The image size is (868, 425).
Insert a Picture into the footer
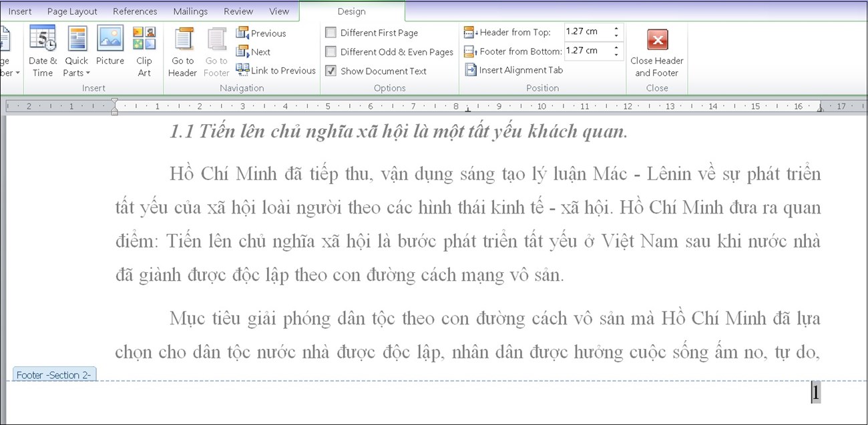tap(110, 50)
